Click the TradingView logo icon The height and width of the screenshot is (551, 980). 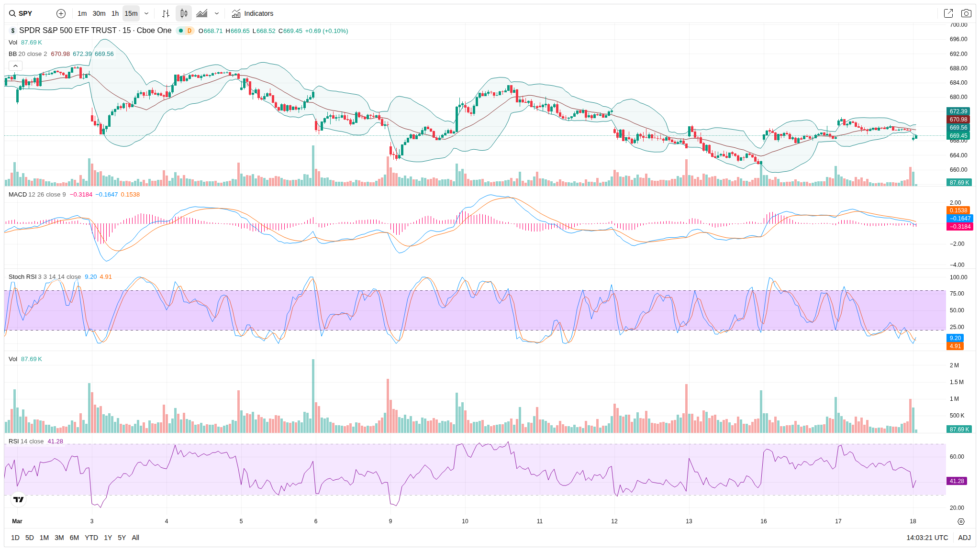(x=18, y=499)
